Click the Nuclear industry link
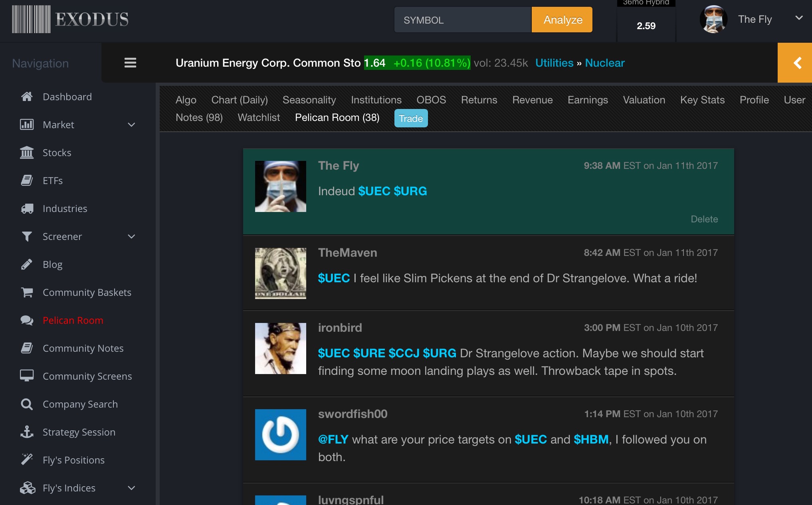This screenshot has height=505, width=812. pyautogui.click(x=605, y=63)
